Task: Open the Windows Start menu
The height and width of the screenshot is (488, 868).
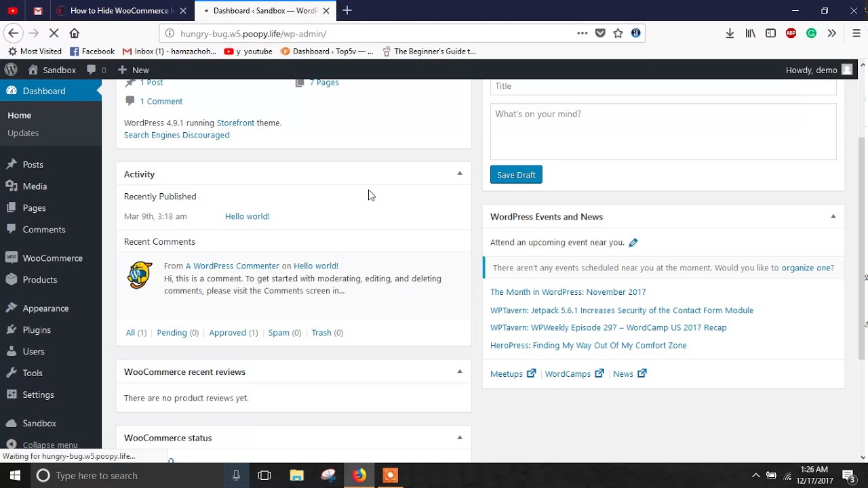Action: coord(15,475)
